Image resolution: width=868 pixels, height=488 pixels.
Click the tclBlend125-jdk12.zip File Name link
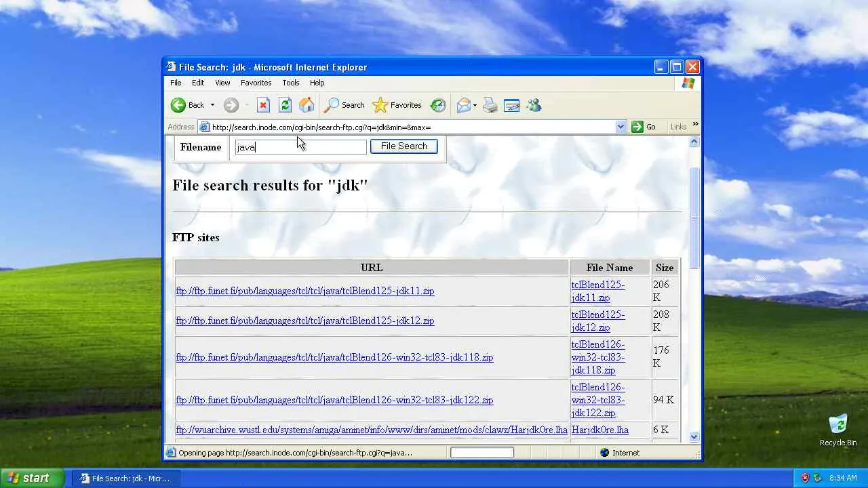click(x=598, y=321)
